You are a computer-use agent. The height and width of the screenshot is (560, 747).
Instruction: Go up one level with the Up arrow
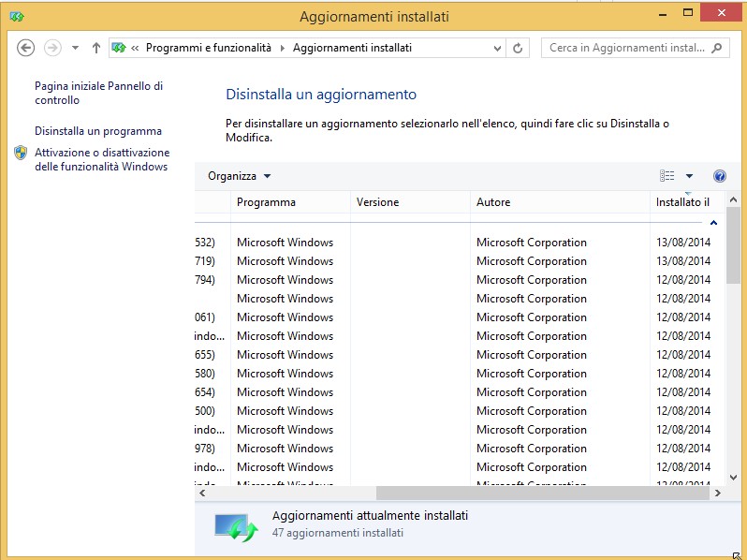(x=96, y=48)
